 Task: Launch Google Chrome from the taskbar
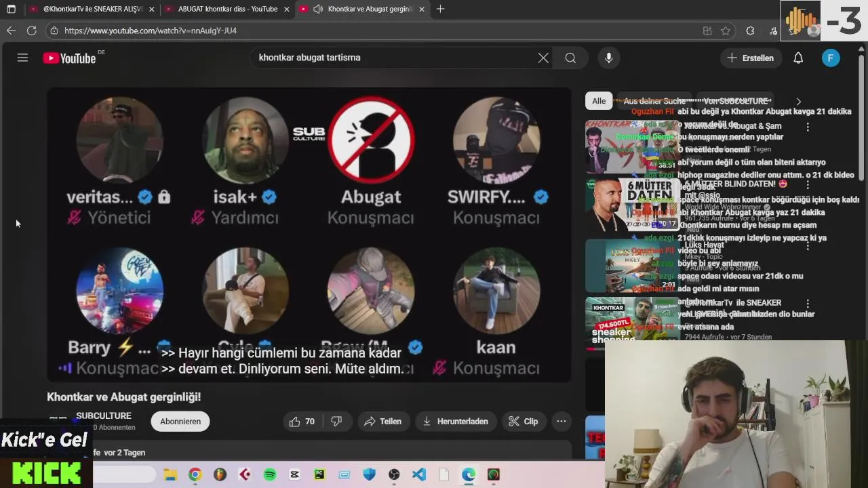point(195,474)
